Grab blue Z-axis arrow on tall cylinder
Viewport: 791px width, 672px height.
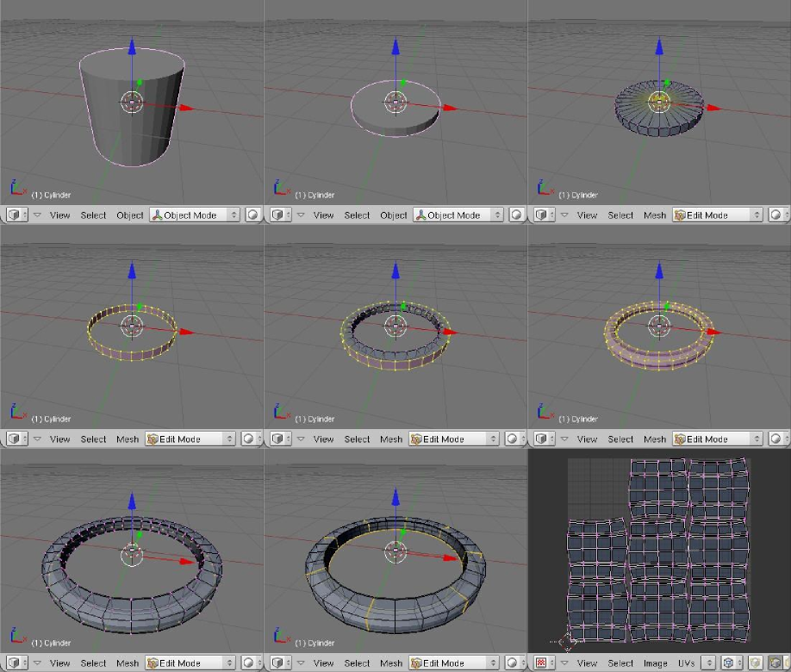tap(132, 46)
